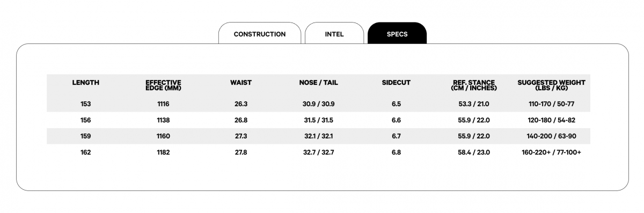This screenshot has height=213, width=644.
Task: Click the Ref. Stance column header
Action: 474,85
